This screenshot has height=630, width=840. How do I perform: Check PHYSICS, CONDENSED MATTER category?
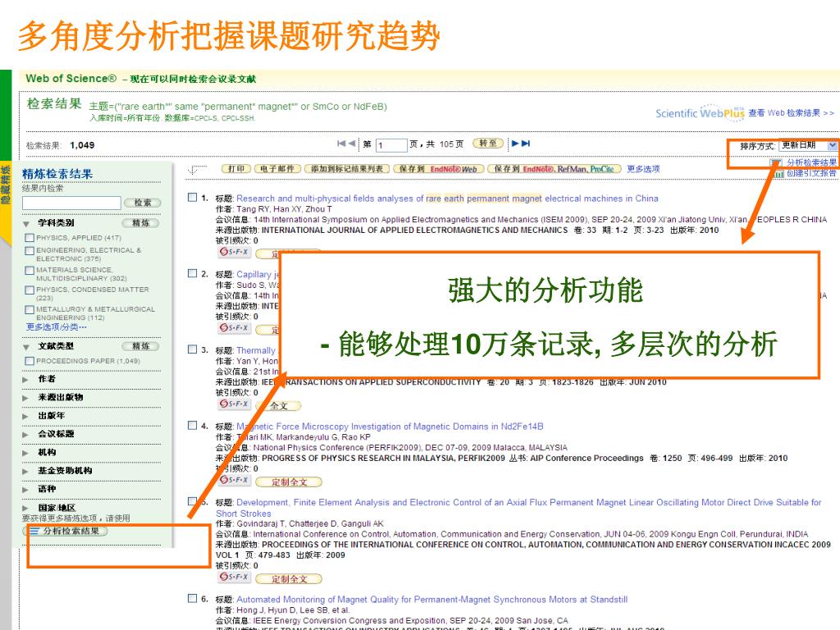[x=30, y=290]
